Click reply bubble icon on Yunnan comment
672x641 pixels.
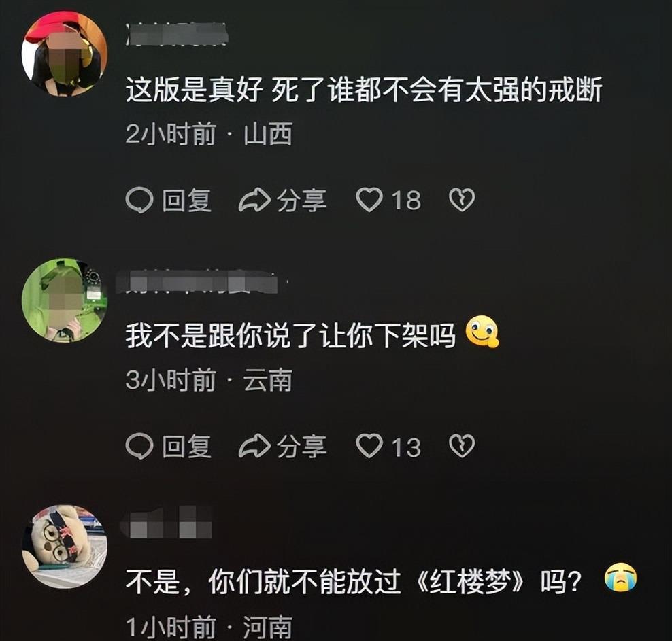[x=139, y=446]
